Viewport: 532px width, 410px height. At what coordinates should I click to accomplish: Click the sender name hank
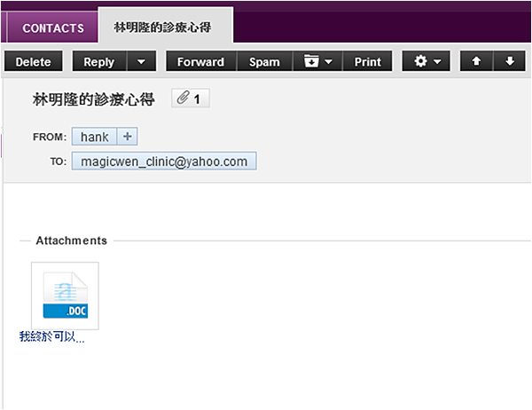(94, 137)
